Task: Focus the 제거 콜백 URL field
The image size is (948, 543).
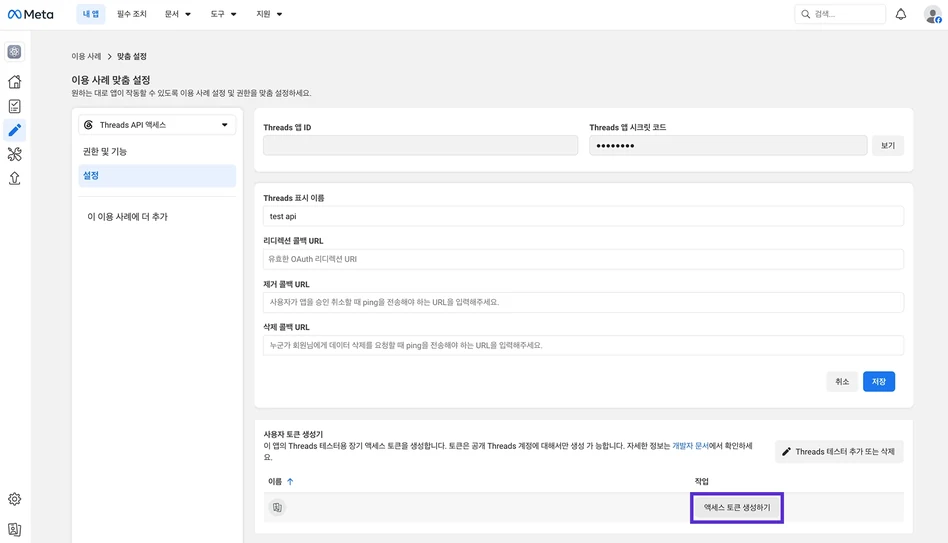Action: [x=583, y=302]
